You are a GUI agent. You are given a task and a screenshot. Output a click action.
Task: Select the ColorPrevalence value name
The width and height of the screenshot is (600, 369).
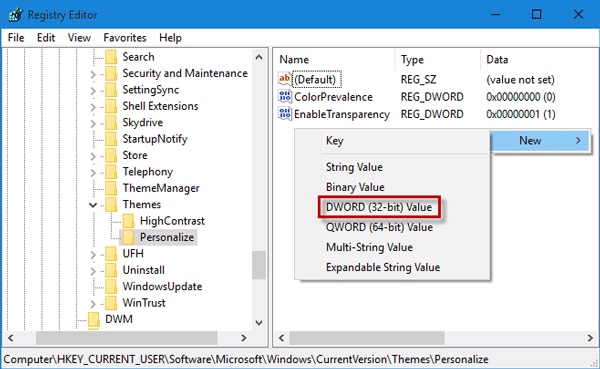(x=333, y=97)
